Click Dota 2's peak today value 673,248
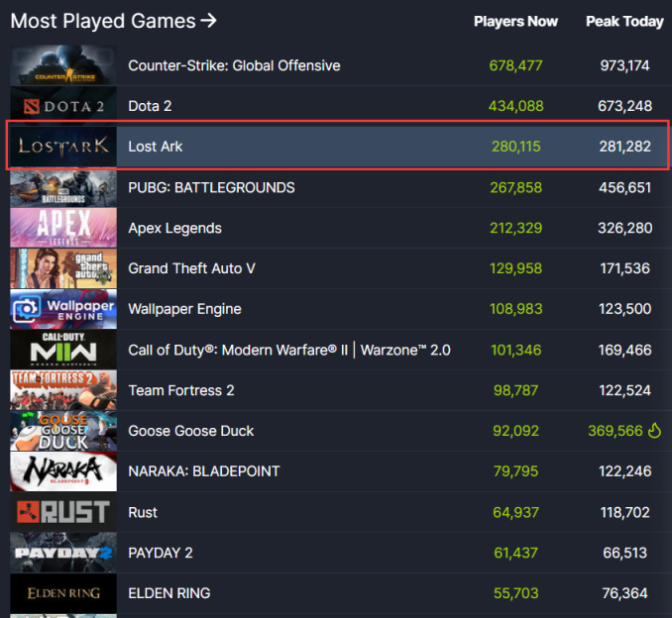Image resolution: width=672 pixels, height=618 pixels. [625, 106]
